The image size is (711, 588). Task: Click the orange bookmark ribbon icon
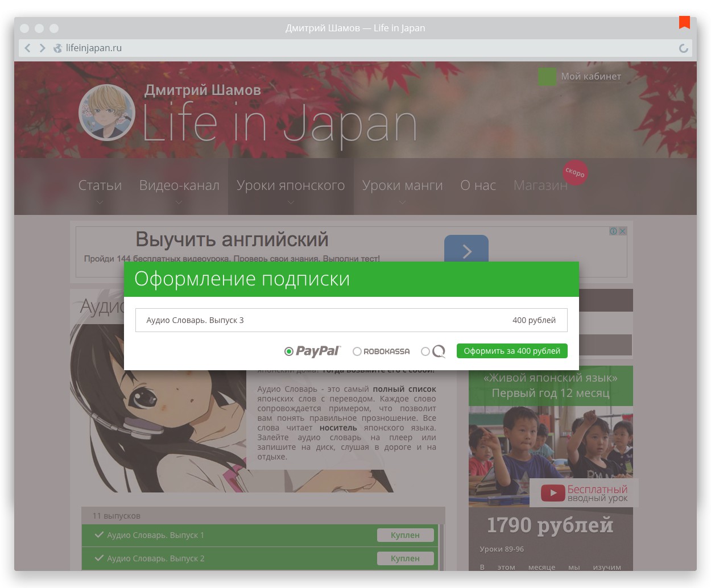tap(684, 22)
